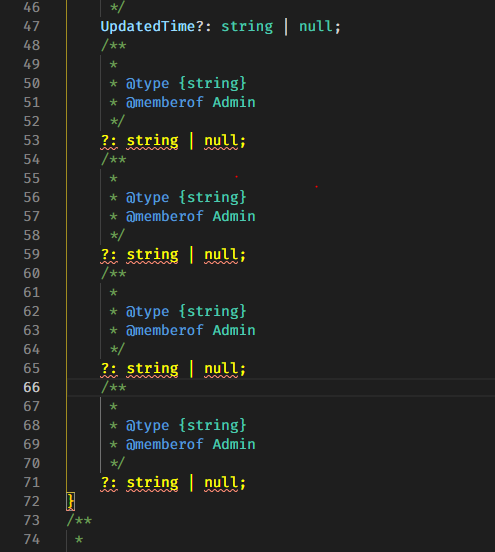Viewport: 495px width, 552px height.
Task: Click the comment opener /** on line 73
Action: coord(79,521)
